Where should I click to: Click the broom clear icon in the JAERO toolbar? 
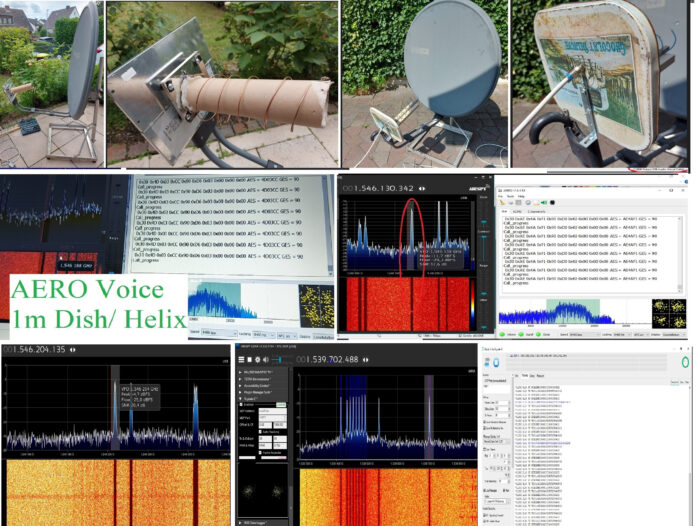tap(502, 202)
